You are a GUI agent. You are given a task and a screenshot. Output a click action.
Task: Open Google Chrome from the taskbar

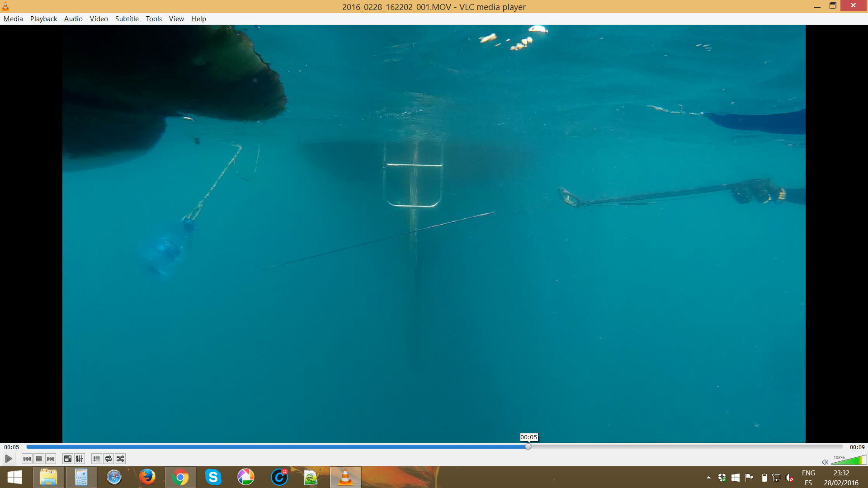click(x=180, y=477)
